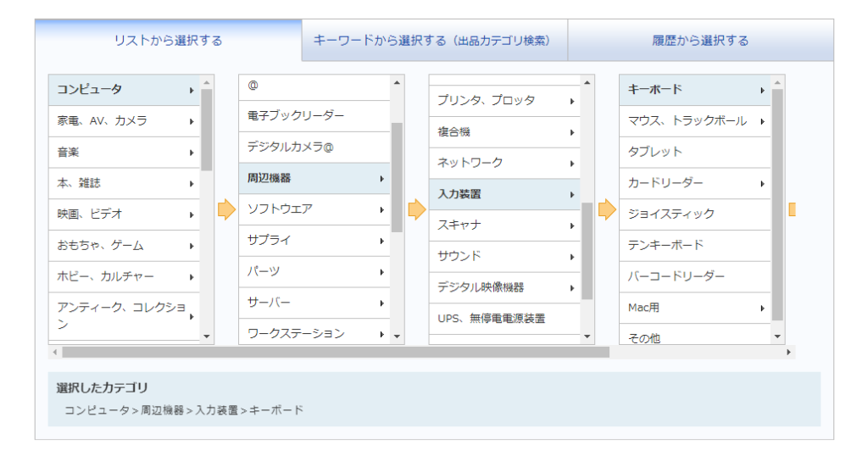Open the 履歴から選択する tab
Screen dimensions: 868x456
pos(700,41)
